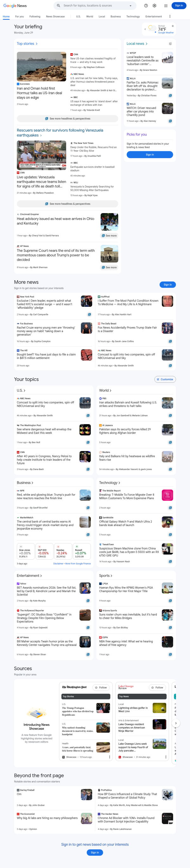Image resolution: width=190 pixels, height=868 pixels.
Task: Open the tab bar overflow three-dots menu
Action: [x=170, y=16]
